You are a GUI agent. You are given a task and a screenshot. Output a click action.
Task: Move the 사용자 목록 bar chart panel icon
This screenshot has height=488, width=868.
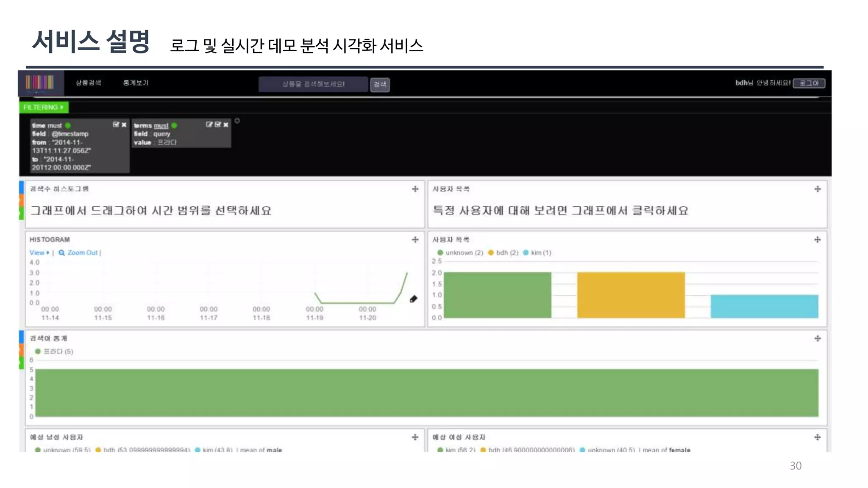pyautogui.click(x=818, y=240)
